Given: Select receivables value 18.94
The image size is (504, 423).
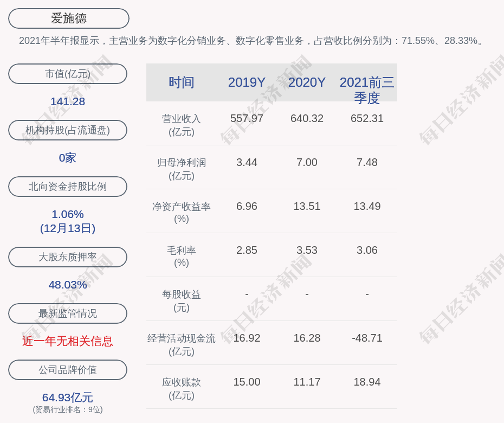Looking at the screenshot, I should click(367, 382).
